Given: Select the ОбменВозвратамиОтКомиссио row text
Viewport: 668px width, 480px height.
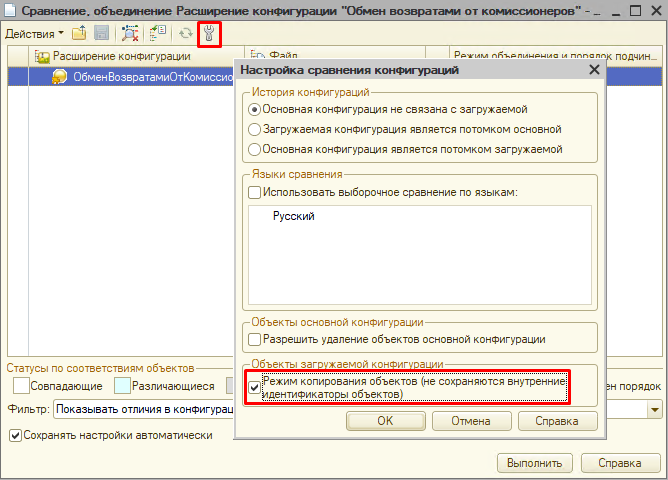Looking at the screenshot, I should 153,77.
